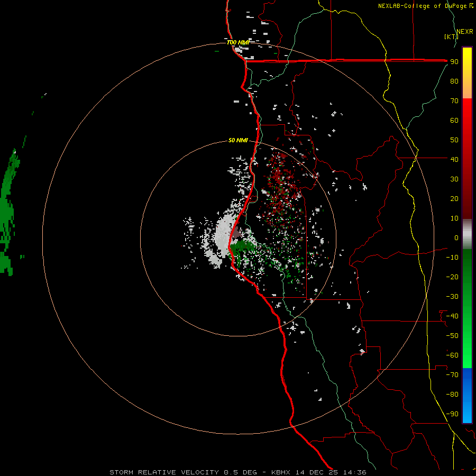Click the 0 knots scale label
The width and height of the screenshot is (476, 476).
(456, 238)
